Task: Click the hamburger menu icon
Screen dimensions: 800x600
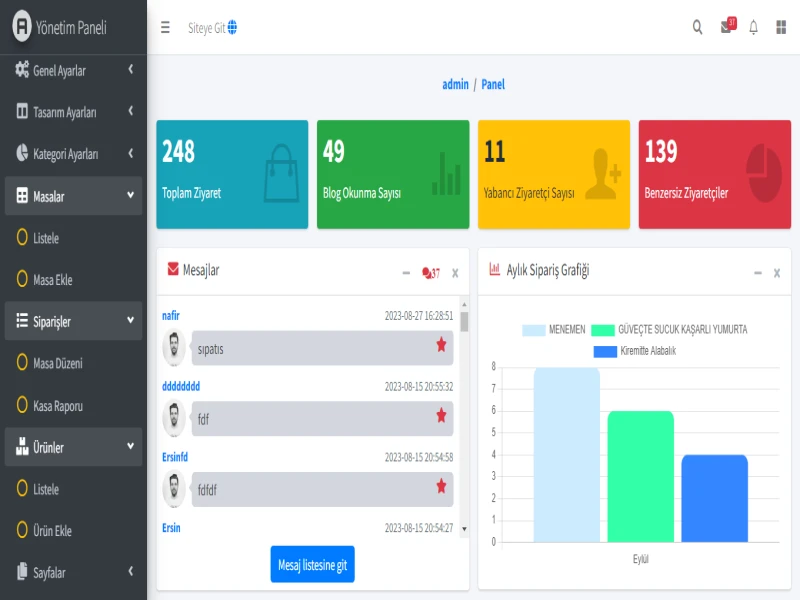Action: point(165,28)
